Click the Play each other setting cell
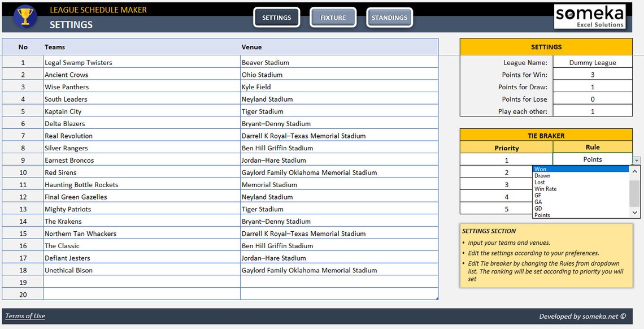 (592, 111)
